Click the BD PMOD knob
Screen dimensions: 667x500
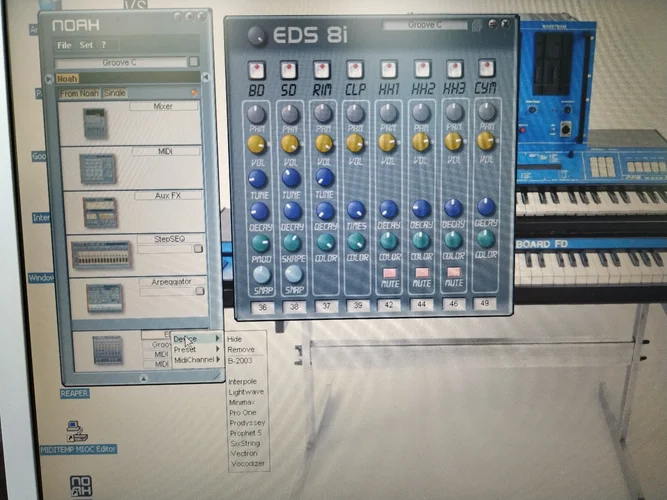(260, 243)
